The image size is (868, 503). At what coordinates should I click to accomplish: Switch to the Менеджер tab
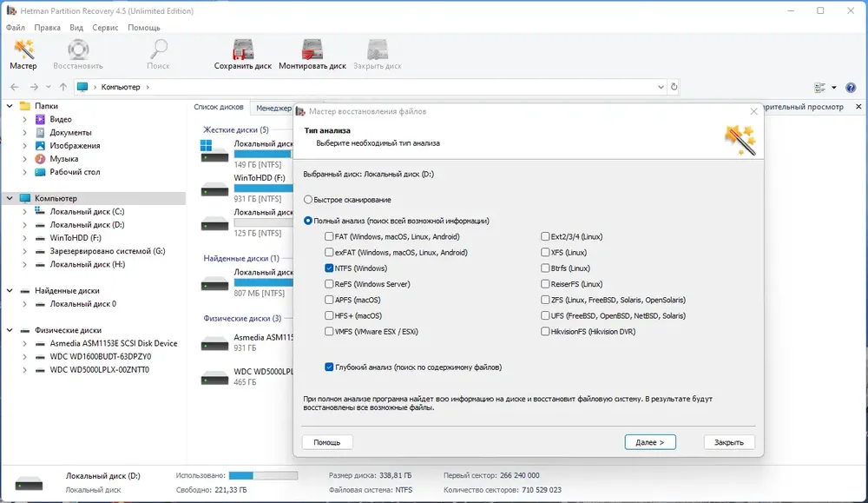point(273,108)
